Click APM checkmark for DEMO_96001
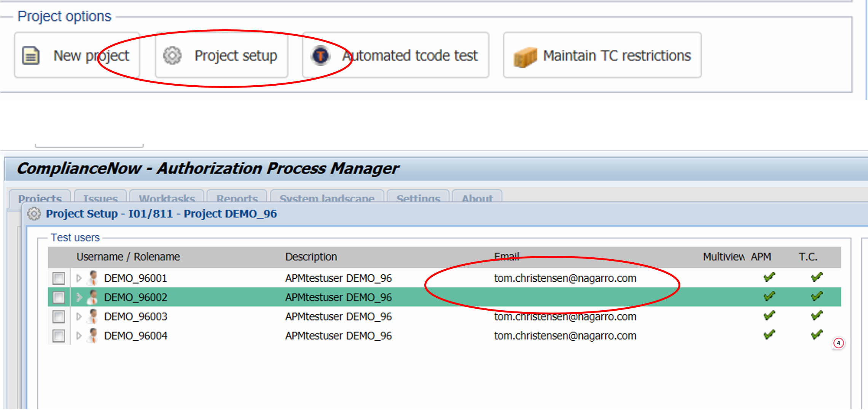Viewport: 868px width, 410px height. [x=769, y=277]
